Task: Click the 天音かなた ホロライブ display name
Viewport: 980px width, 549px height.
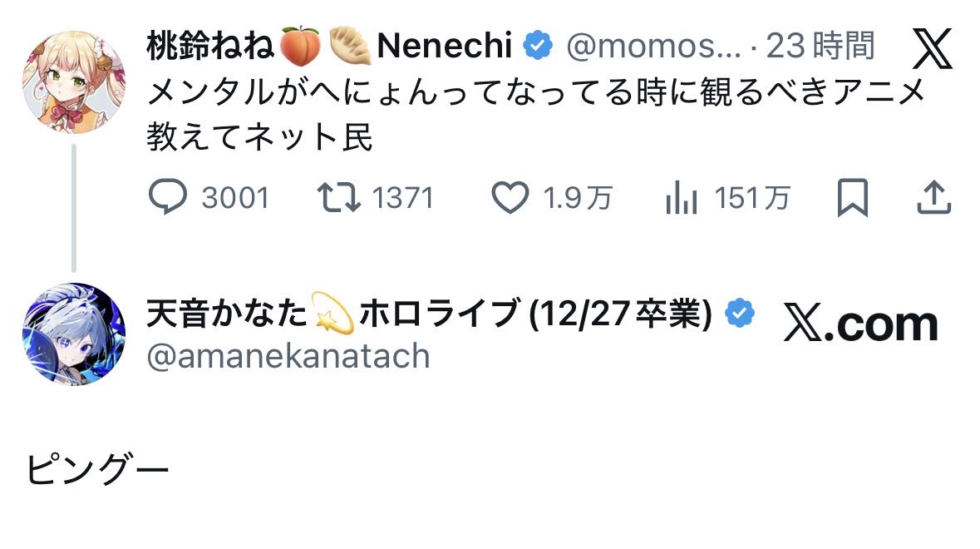Action: [429, 315]
